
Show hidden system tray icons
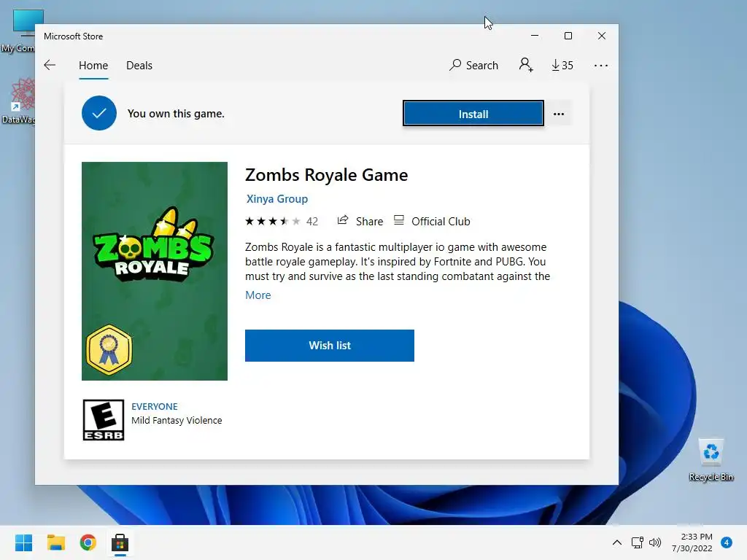tap(617, 542)
